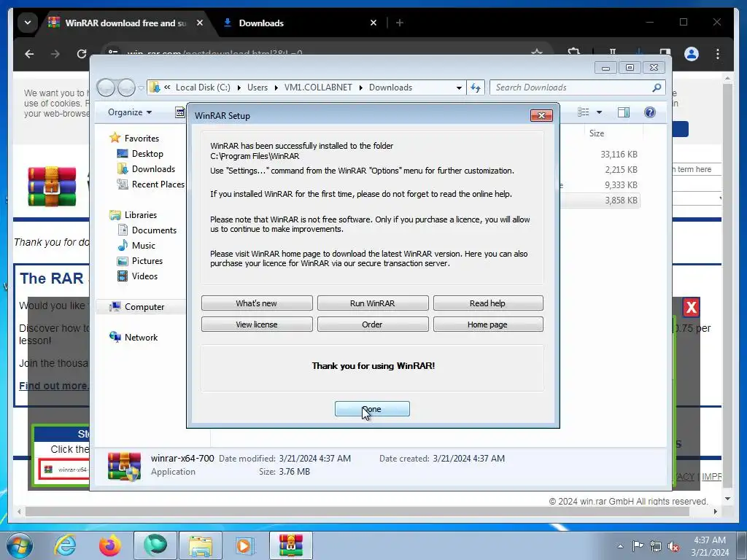This screenshot has height=560, width=747.
Task: Open Windows Media Player from taskbar
Action: click(245, 545)
